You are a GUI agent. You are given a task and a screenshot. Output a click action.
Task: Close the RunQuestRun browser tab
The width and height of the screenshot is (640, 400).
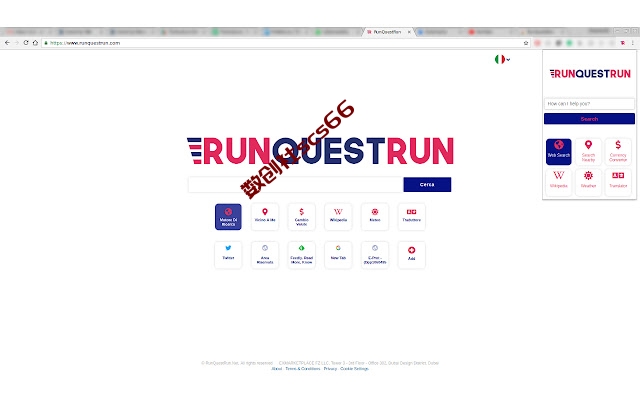click(409, 32)
